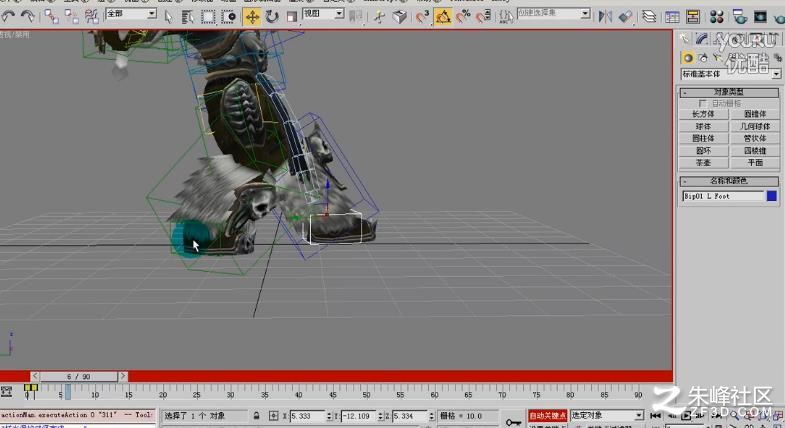Click the 圆锥体 cone button

754,114
